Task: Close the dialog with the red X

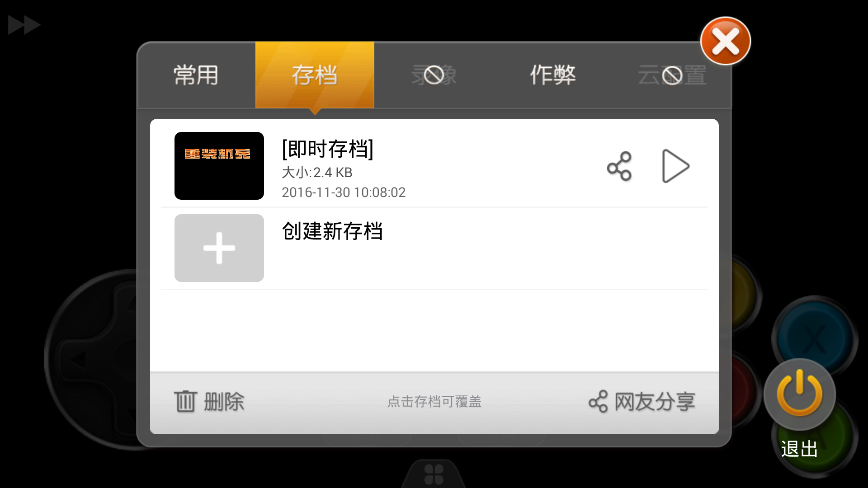Action: click(726, 41)
